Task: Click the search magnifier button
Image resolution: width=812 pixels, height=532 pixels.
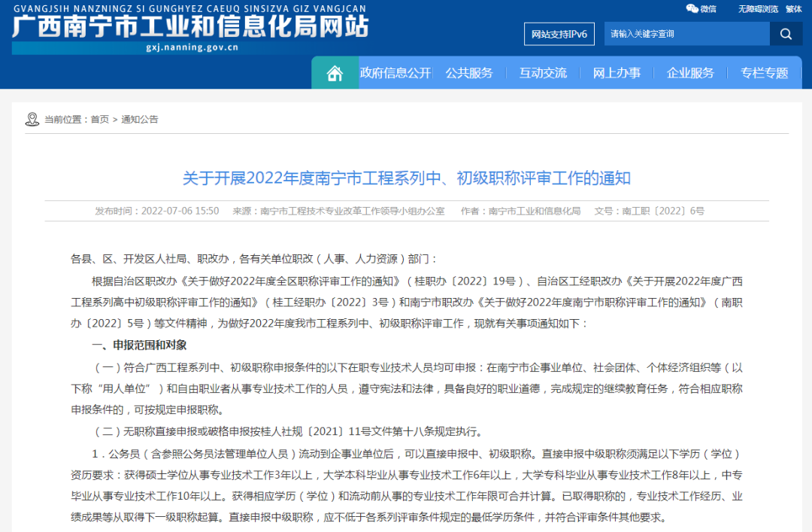Action: [x=786, y=34]
